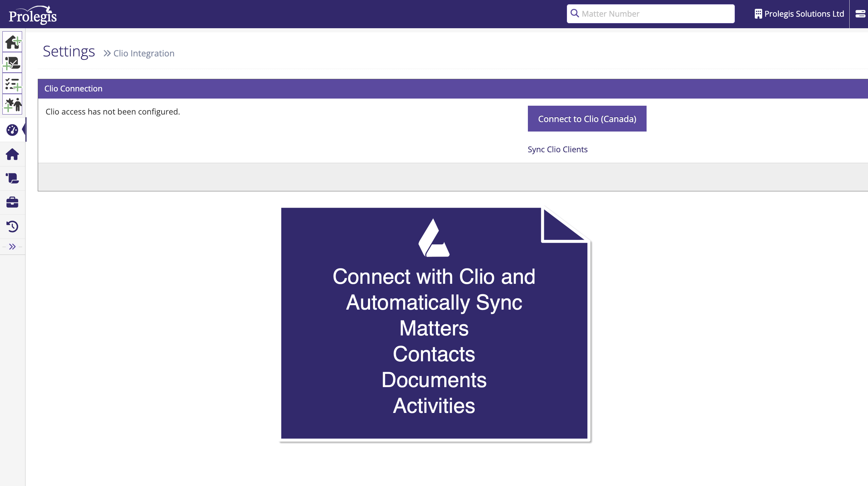Open the Prolegis Solutions Ltd company menu
This screenshot has height=486, width=868.
(799, 14)
